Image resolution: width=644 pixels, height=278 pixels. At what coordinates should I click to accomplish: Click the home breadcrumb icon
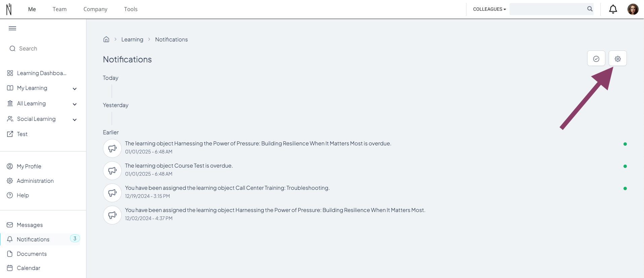(106, 39)
